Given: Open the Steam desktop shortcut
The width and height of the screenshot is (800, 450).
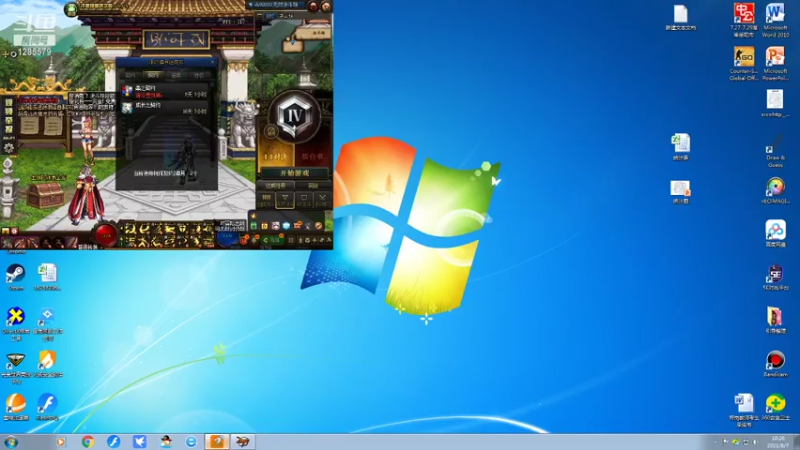Looking at the screenshot, I should [15, 276].
